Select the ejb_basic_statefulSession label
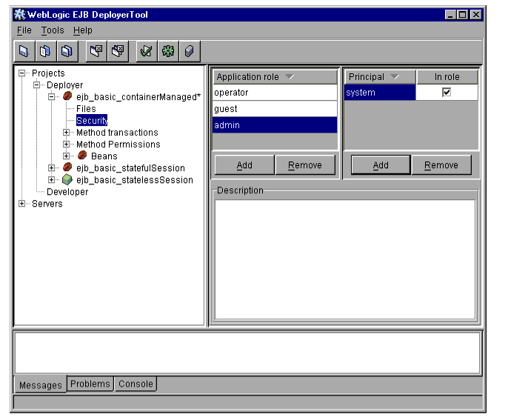 click(130, 167)
